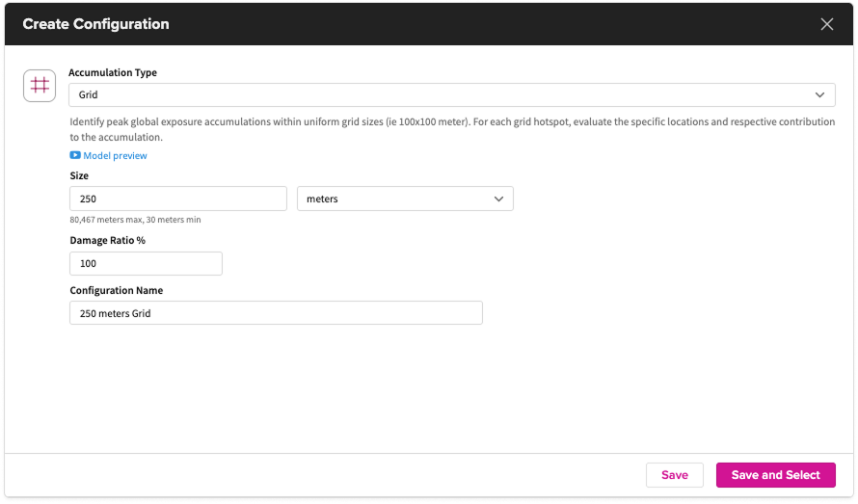Image resolution: width=858 pixels, height=504 pixels.
Task: Click the video icon beside Model preview
Action: tap(75, 155)
